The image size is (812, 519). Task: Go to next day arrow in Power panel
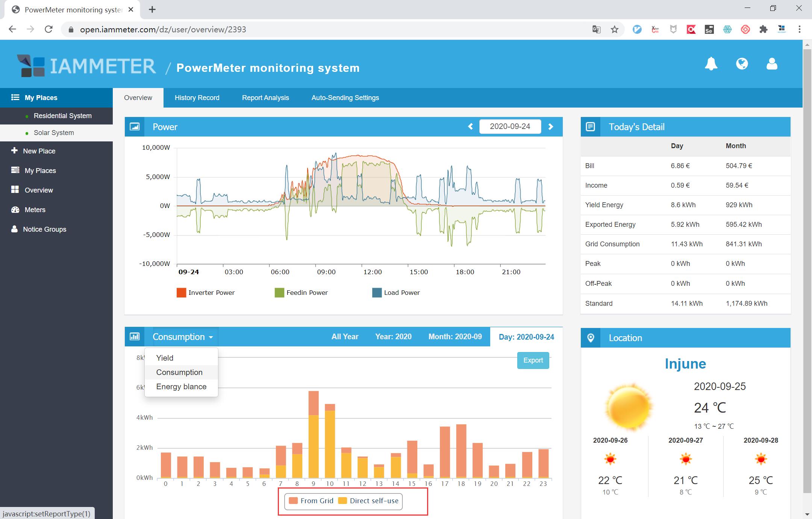(x=551, y=127)
